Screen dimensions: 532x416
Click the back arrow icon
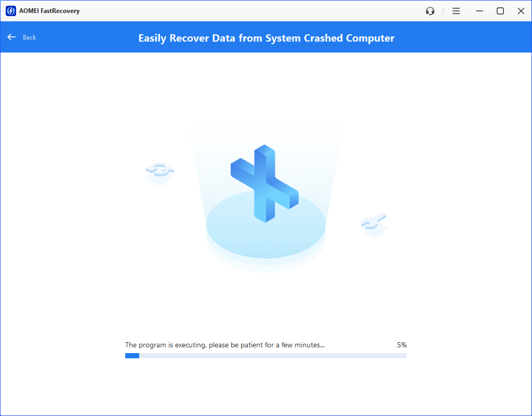pos(11,37)
